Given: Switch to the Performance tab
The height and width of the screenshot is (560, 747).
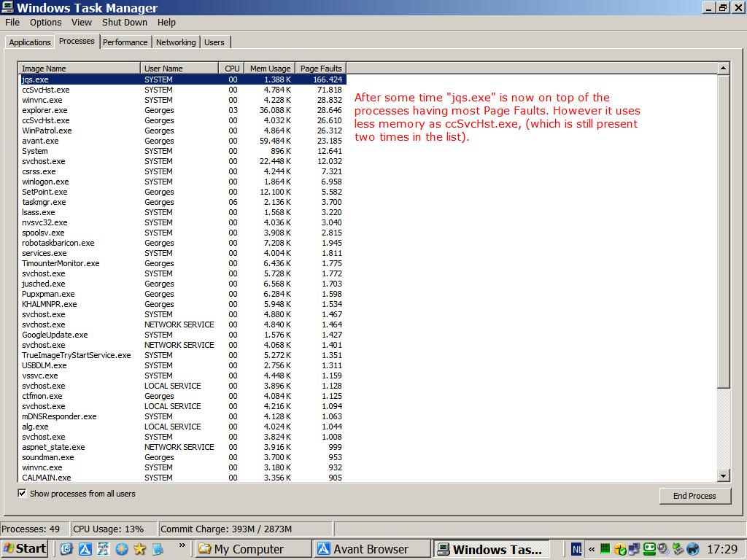Looking at the screenshot, I should click(x=125, y=42).
